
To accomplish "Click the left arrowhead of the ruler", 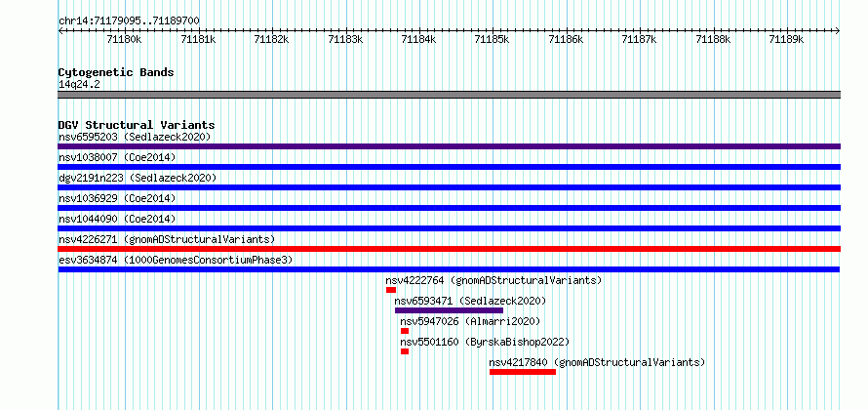I will 60,30.
